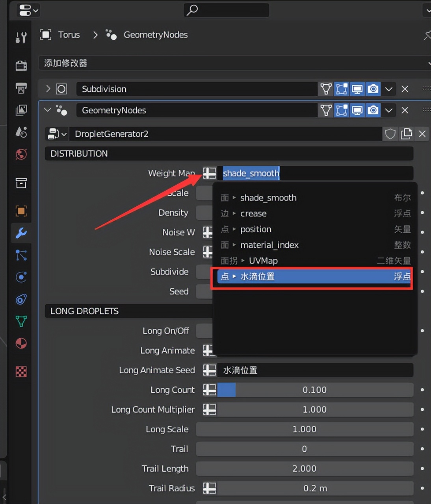Expand the collapsed Subdivision modifier
431x504 pixels.
[47, 89]
